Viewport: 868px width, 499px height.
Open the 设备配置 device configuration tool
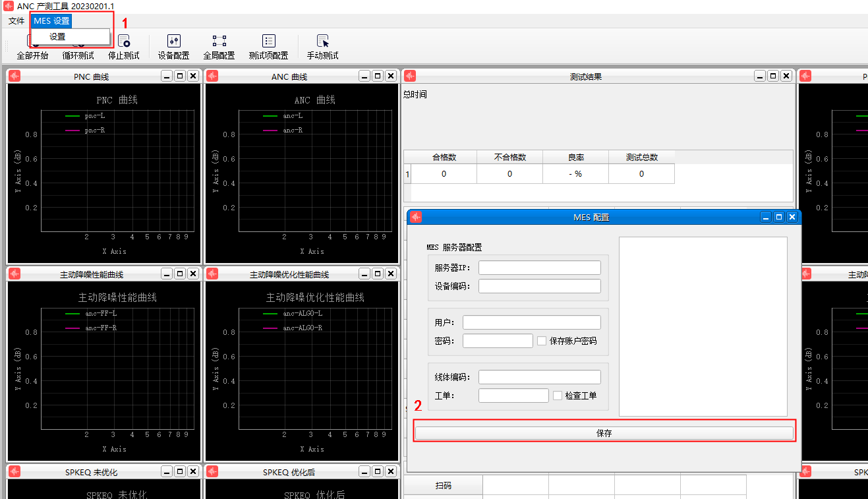pyautogui.click(x=173, y=47)
